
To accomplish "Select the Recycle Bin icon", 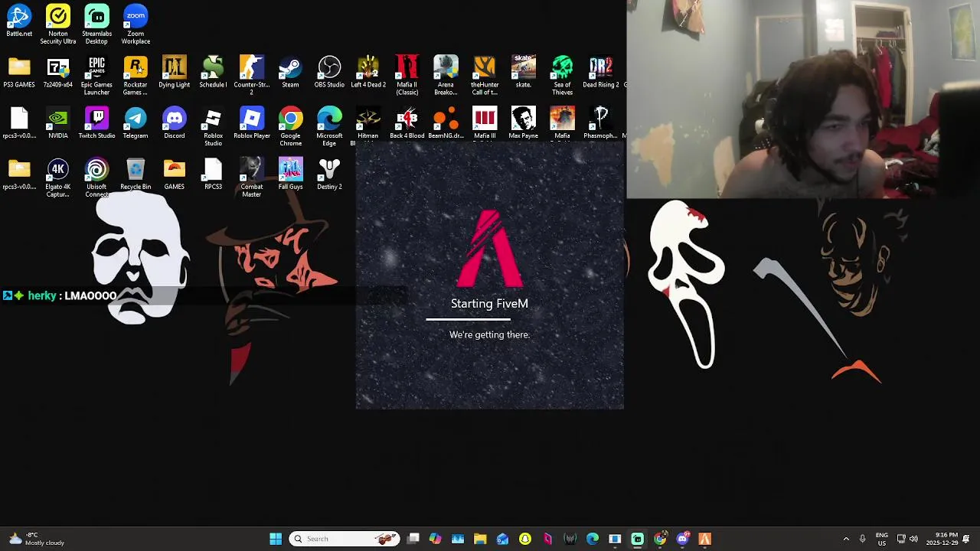I will click(136, 174).
